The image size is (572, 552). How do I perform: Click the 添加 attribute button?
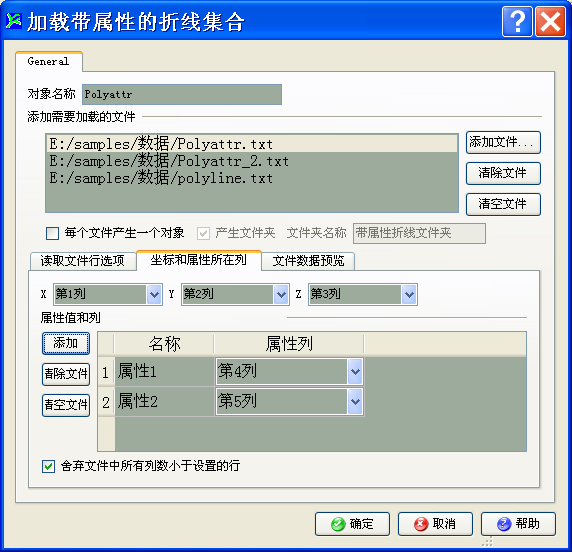[66, 343]
